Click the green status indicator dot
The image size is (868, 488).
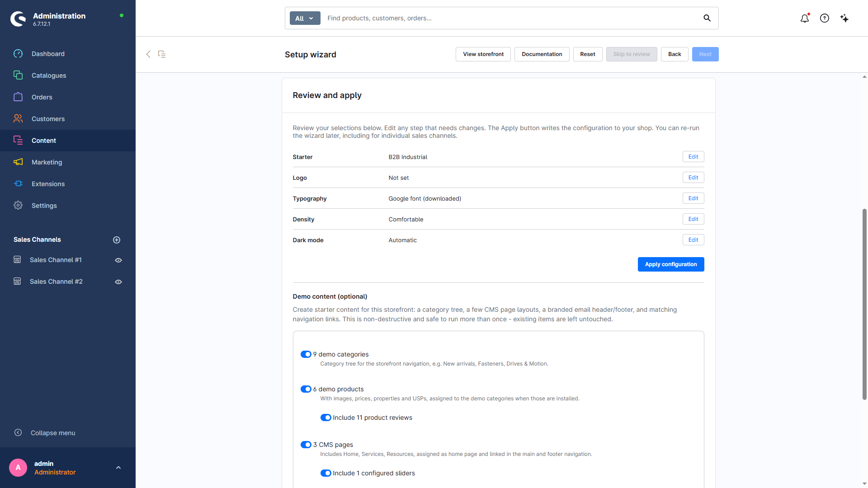[122, 15]
